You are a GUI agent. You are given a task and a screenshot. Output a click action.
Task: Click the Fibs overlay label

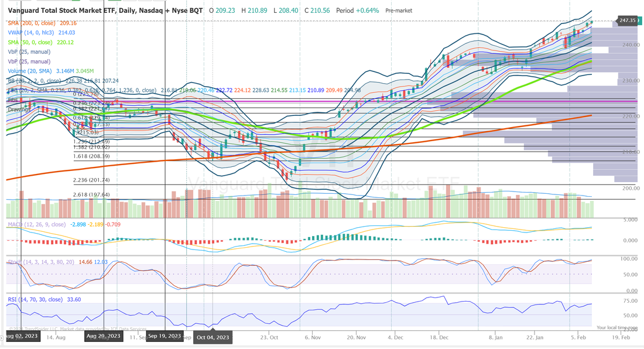tap(13, 100)
